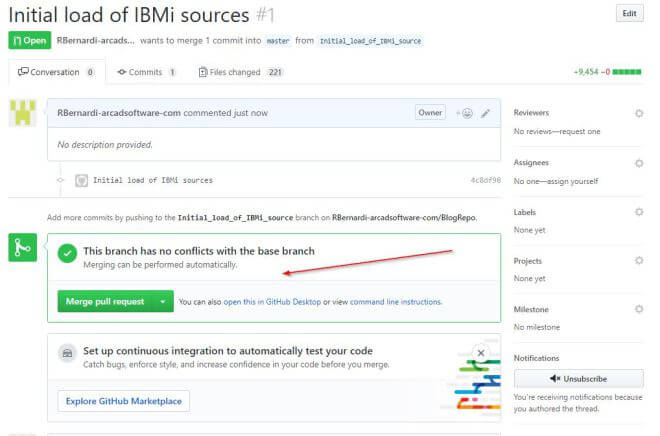
Task: Open the Conversation tab
Action: [57, 72]
